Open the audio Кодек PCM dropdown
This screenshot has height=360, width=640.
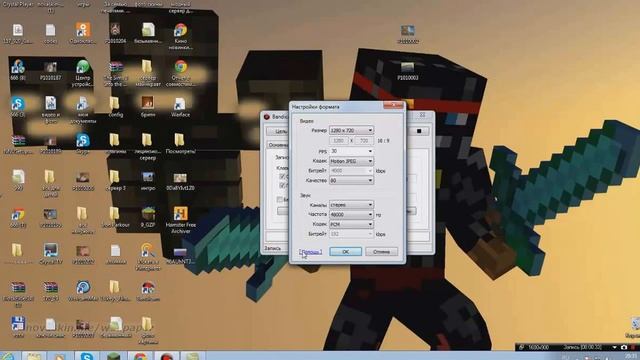tap(351, 224)
